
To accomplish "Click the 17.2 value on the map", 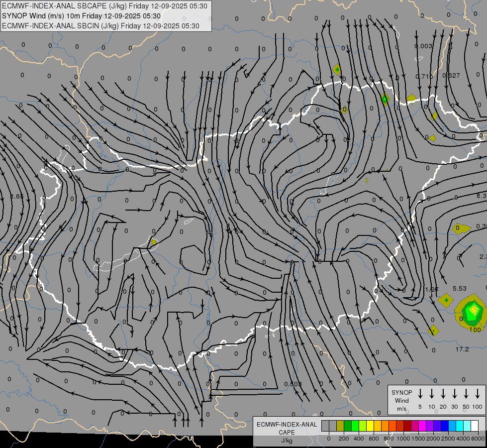I will [x=462, y=349].
